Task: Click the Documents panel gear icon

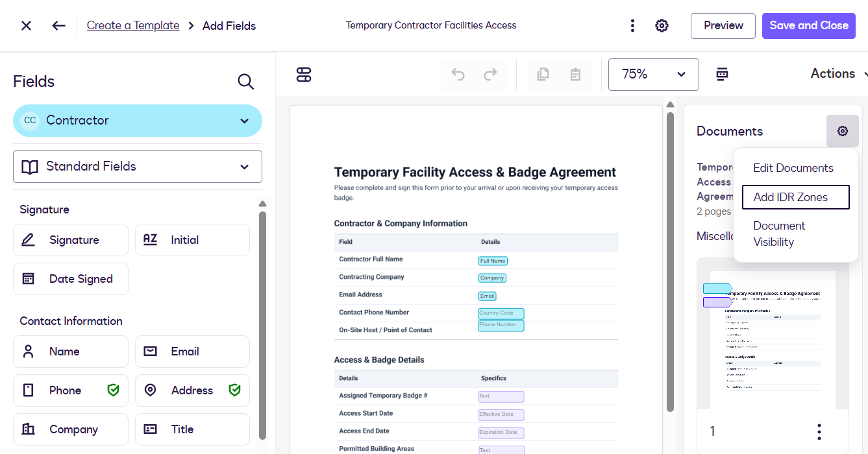Action: click(x=843, y=131)
